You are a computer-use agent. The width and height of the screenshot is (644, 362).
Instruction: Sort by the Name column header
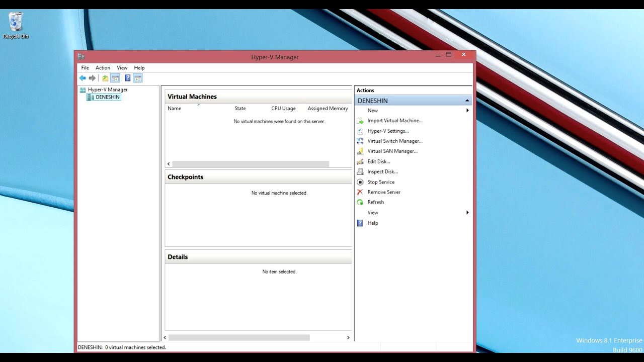tap(175, 109)
